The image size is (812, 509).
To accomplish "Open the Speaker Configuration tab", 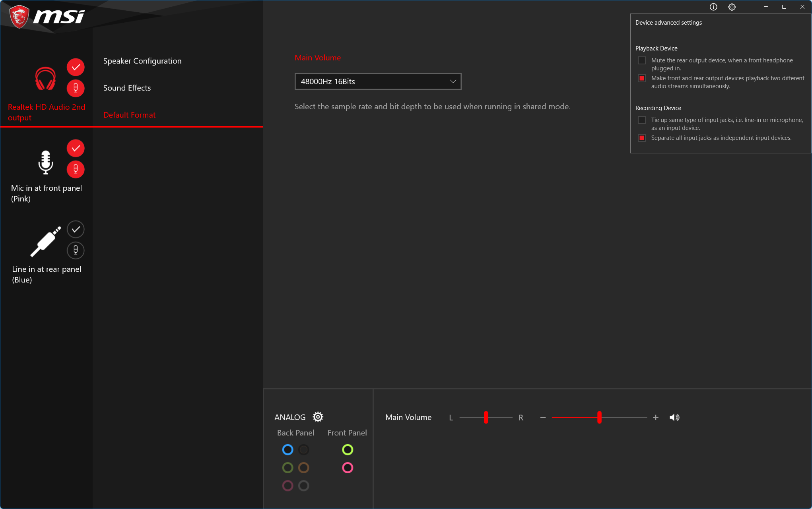I will pos(142,61).
